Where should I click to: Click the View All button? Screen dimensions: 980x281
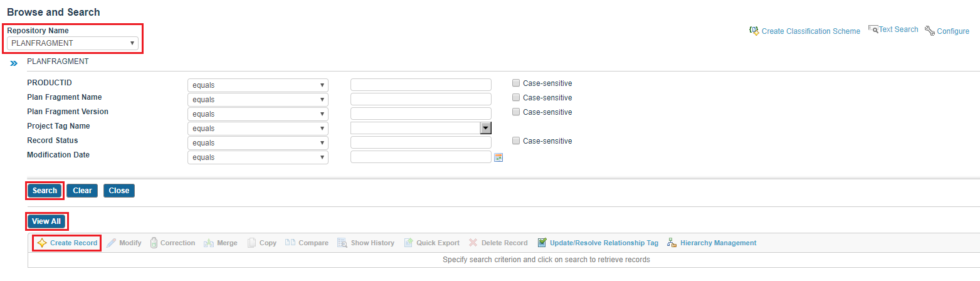click(x=46, y=221)
